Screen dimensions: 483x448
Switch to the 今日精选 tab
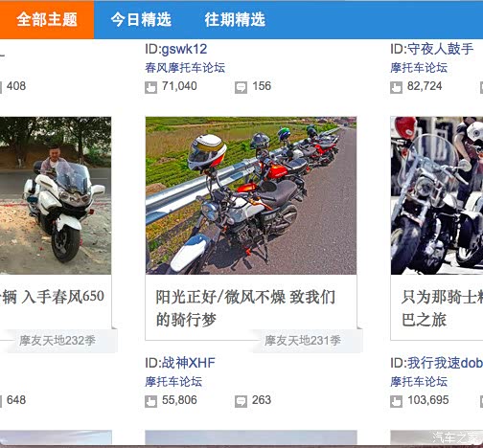[141, 20]
